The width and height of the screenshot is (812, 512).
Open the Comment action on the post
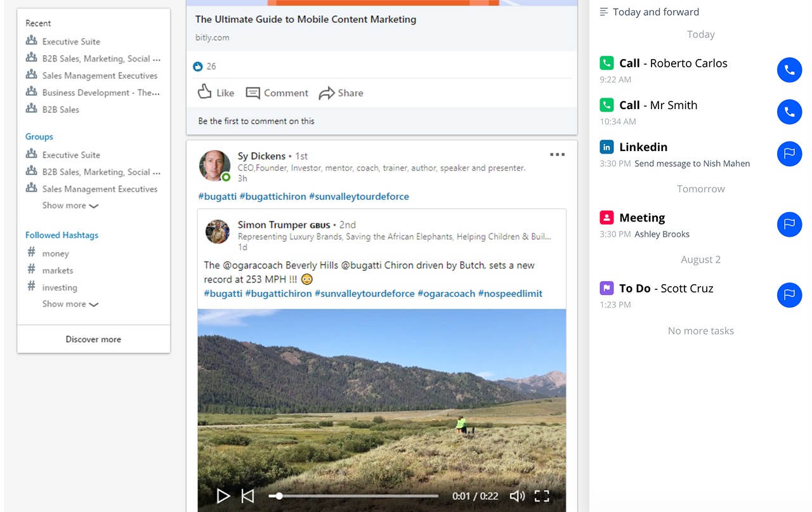click(x=277, y=93)
